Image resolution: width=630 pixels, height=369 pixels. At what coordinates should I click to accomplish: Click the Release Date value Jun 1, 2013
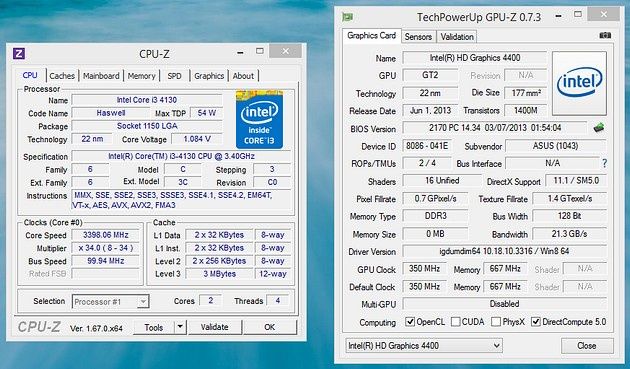tap(430, 111)
